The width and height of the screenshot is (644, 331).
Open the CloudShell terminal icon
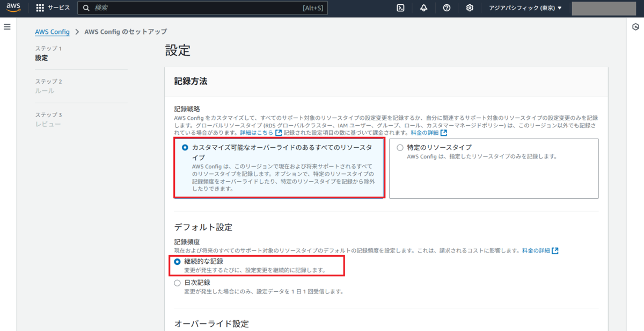pos(400,8)
